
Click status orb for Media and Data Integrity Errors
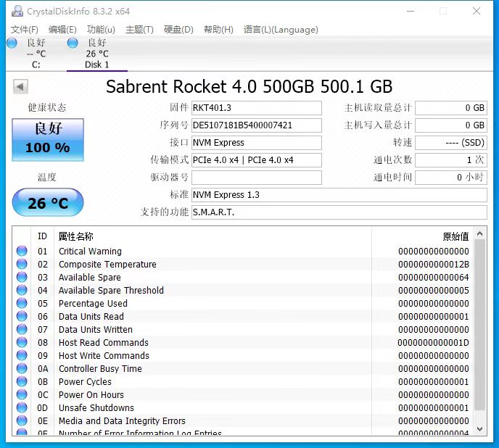point(22,420)
